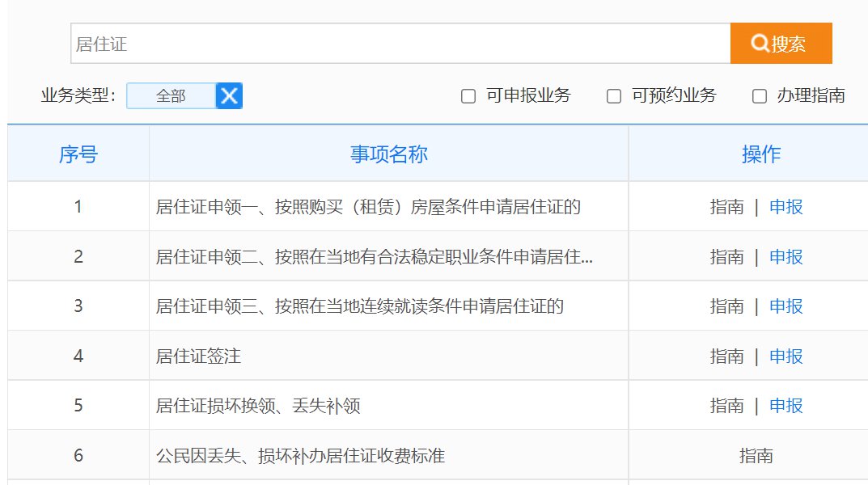Click the 居住证 search input field
The width and height of the screenshot is (868, 485).
(400, 44)
